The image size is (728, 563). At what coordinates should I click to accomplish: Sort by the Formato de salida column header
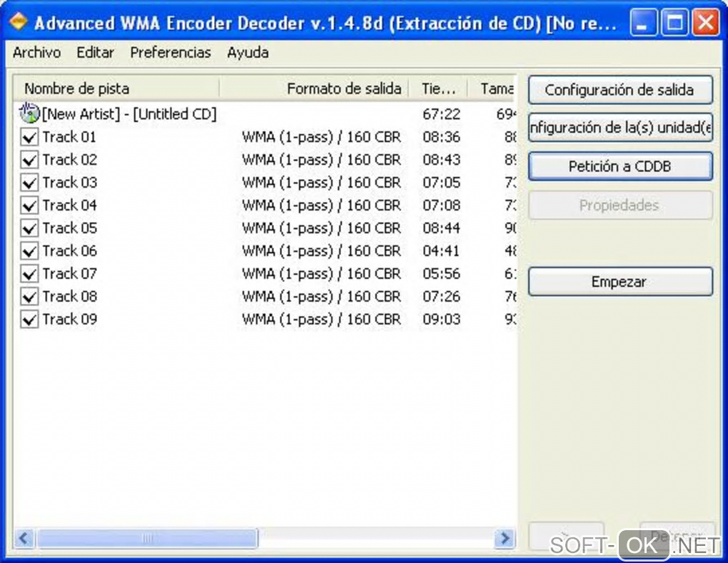[314, 88]
